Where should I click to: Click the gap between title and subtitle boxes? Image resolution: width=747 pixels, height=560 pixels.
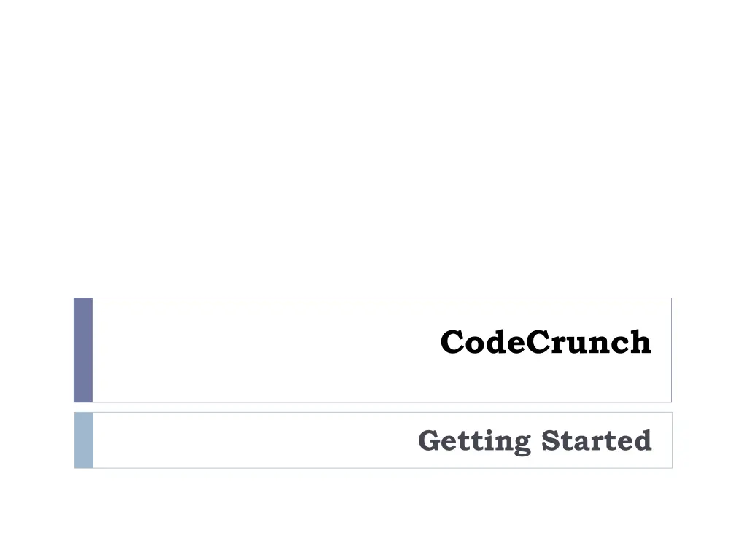click(x=373, y=407)
